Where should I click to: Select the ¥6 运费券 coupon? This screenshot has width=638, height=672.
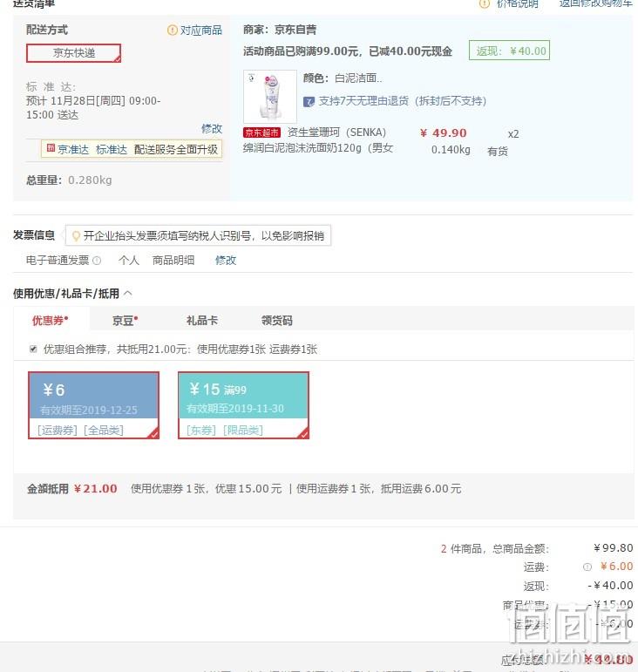click(93, 405)
